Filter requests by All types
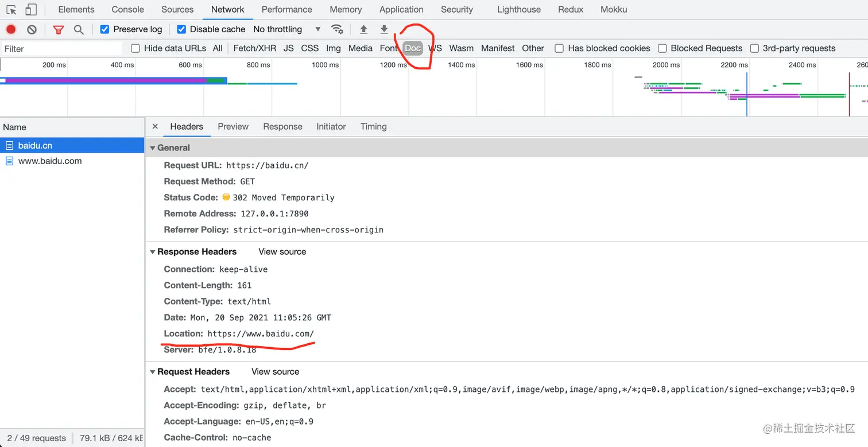Image resolution: width=868 pixels, height=447 pixels. 218,48
